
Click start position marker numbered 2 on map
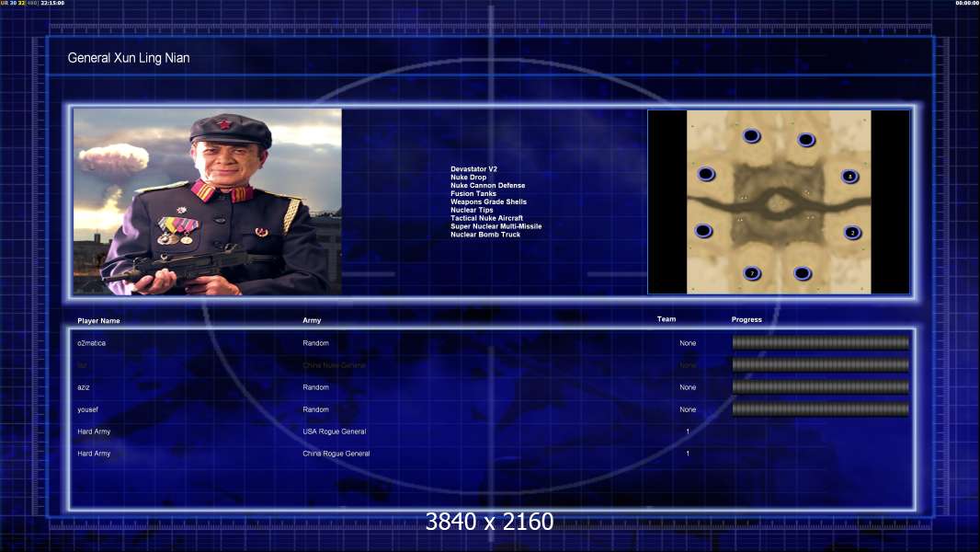852,233
